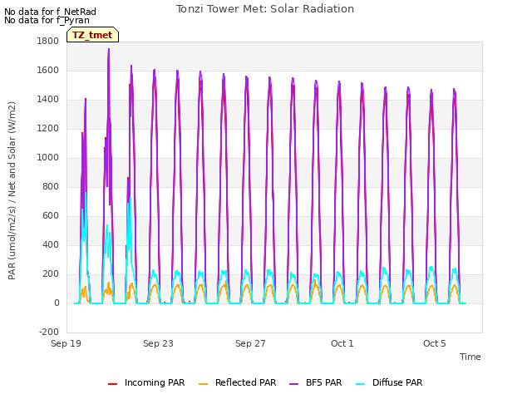Viewport: 532px width, 399px height.
Task: Click the 1600 y-axis tick label
Action: click(x=48, y=70)
